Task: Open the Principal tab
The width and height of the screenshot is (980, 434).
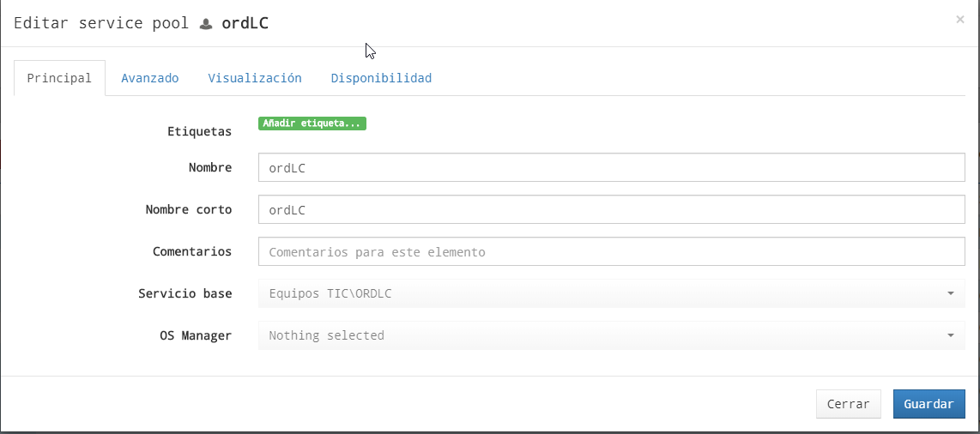Action: click(59, 78)
